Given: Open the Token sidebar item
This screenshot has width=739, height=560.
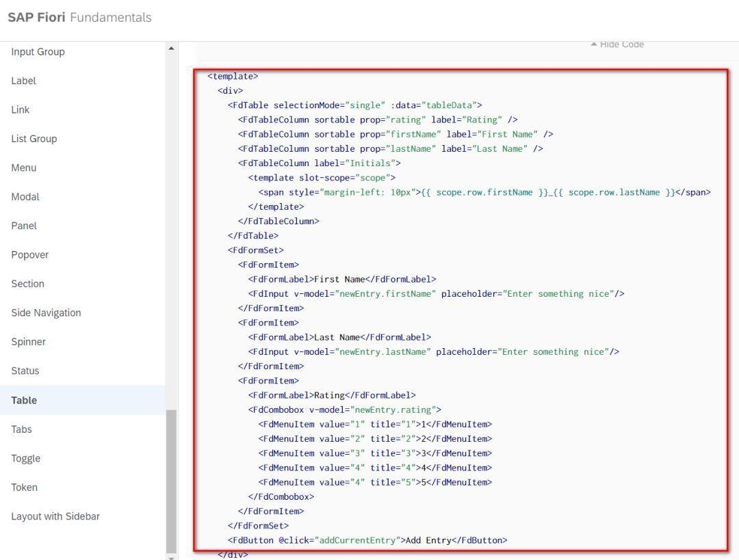Looking at the screenshot, I should [x=25, y=488].
